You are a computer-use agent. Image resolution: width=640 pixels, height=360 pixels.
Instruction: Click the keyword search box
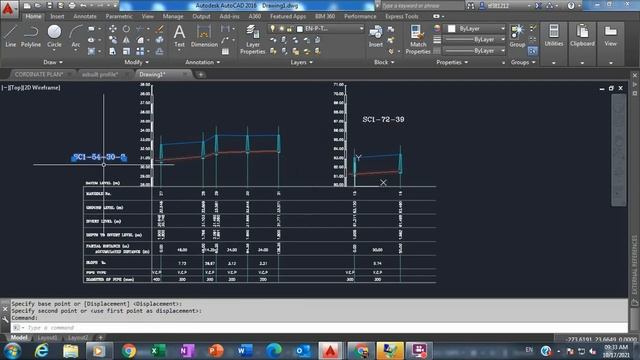click(x=422, y=6)
